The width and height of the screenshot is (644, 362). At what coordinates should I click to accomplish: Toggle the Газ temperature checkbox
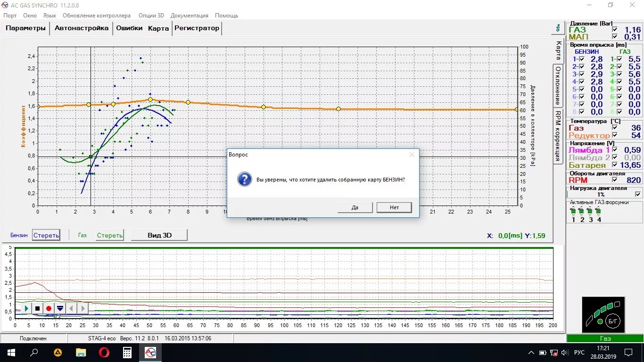(614, 127)
